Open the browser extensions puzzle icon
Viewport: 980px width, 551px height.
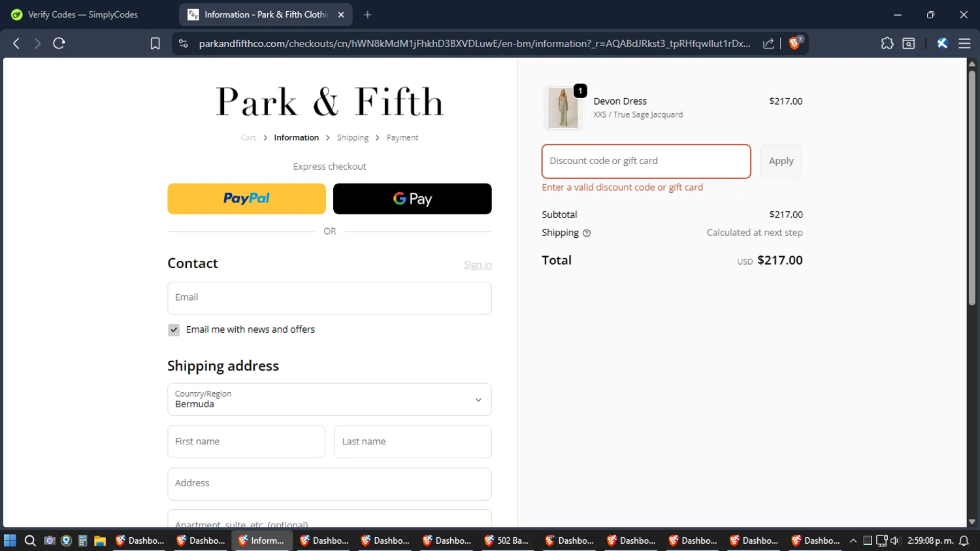click(x=887, y=43)
